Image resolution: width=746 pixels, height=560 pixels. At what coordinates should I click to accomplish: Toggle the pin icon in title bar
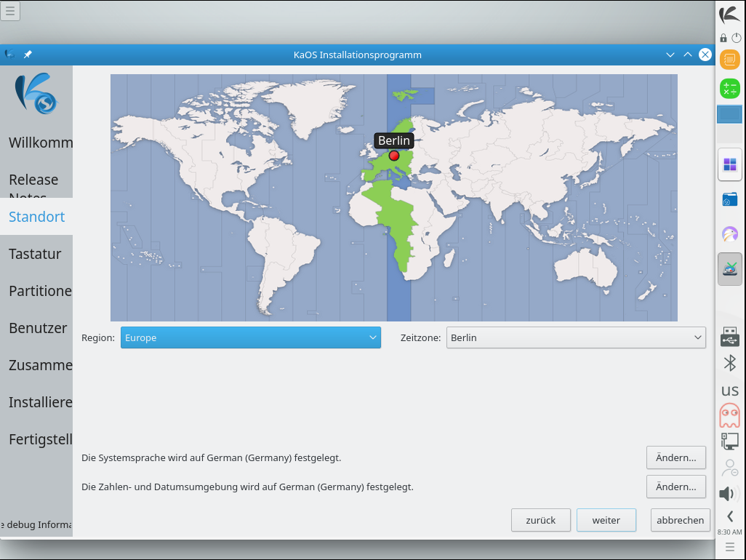pyautogui.click(x=28, y=55)
